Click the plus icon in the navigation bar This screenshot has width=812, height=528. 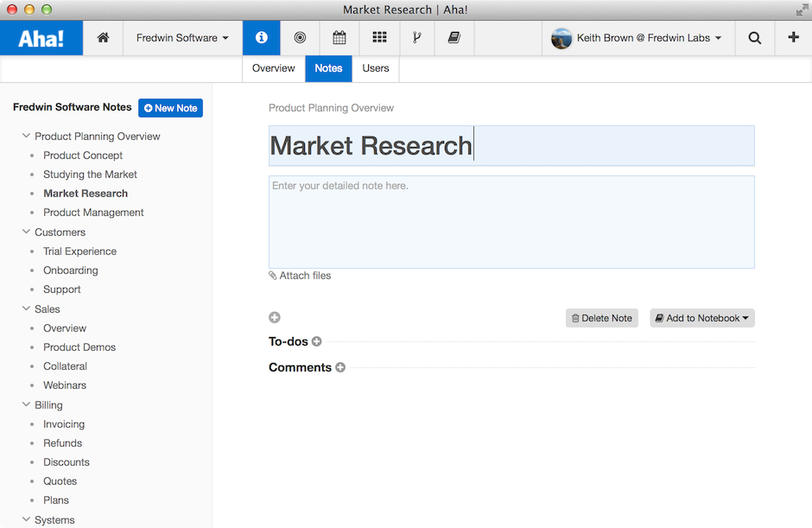coord(793,37)
